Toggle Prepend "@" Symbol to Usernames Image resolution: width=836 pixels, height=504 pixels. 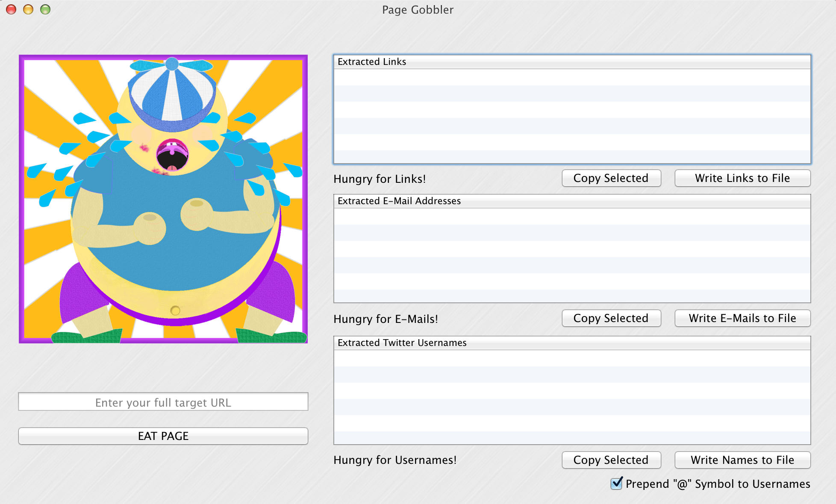tap(616, 484)
